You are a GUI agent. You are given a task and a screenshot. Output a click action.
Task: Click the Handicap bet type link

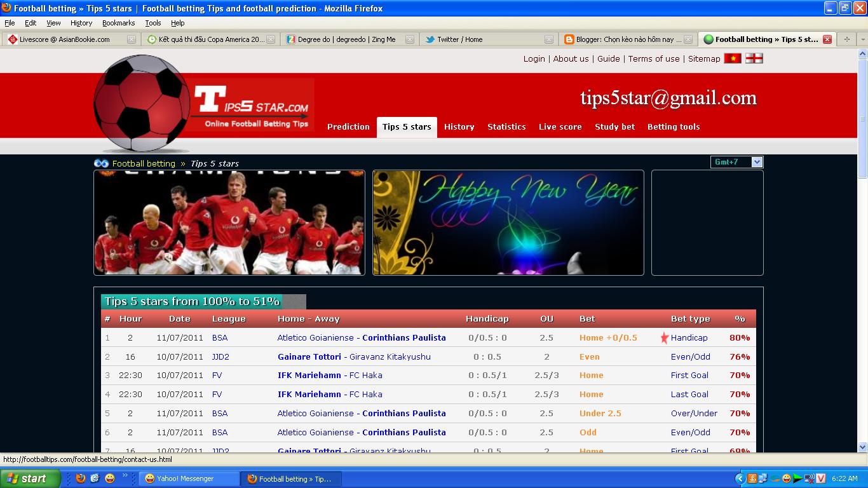coord(689,338)
